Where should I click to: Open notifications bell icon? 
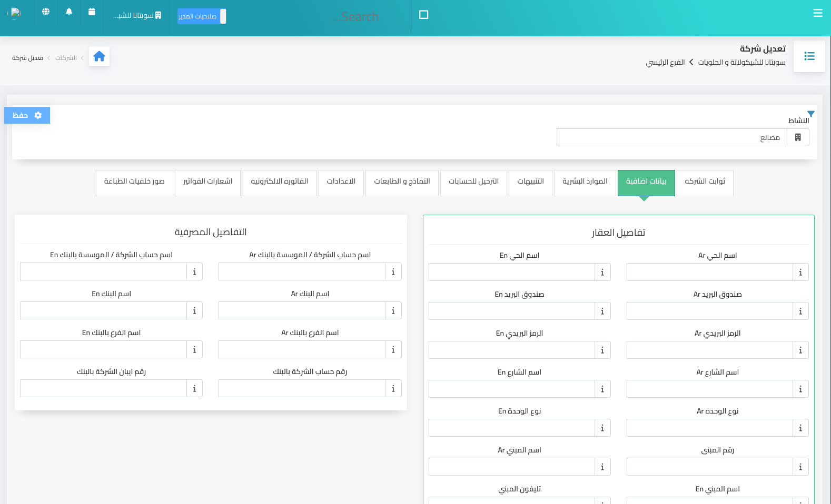(x=69, y=12)
